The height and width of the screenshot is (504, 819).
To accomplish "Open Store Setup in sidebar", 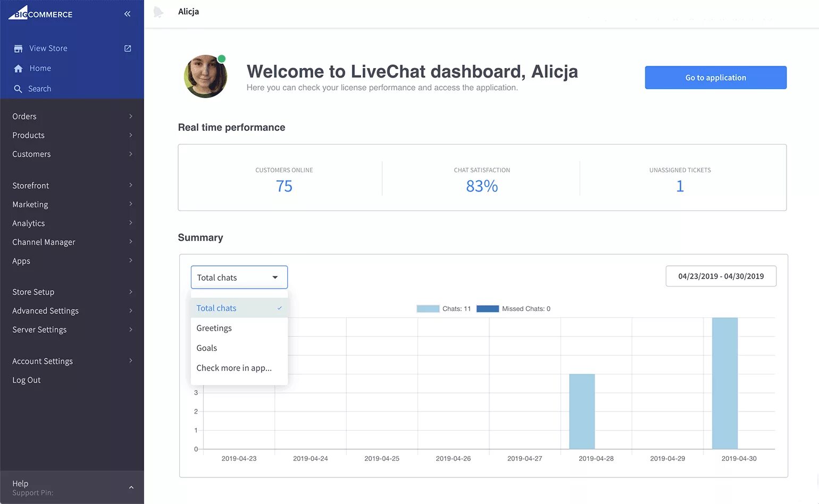I will coord(72,292).
